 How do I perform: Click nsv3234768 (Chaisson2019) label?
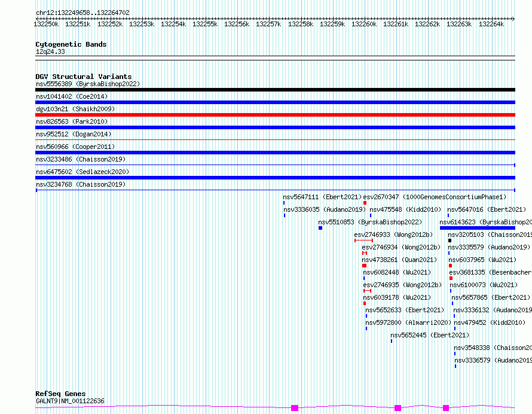[81, 184]
